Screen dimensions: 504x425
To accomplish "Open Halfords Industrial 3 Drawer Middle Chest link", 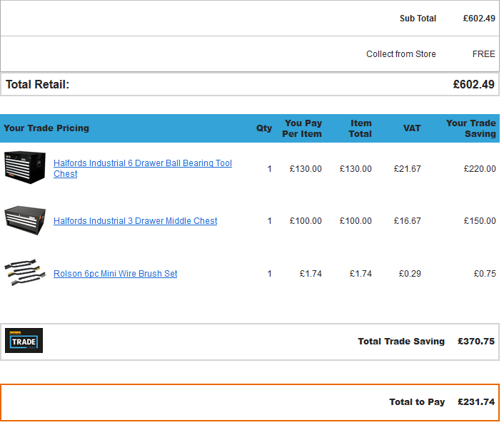I will tap(136, 221).
